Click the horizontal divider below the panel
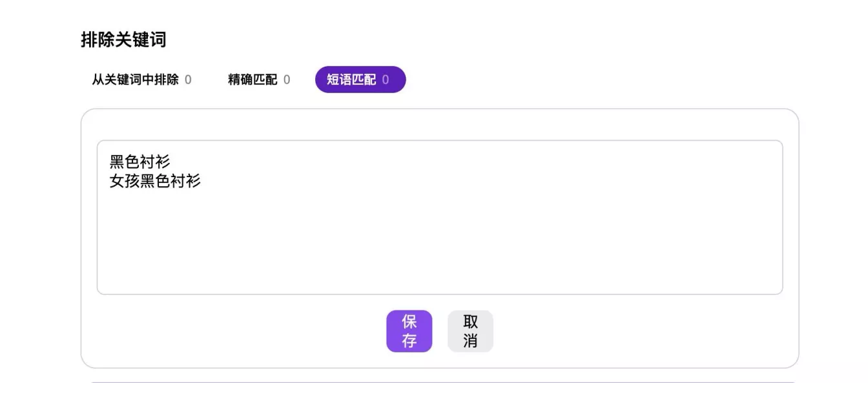 (x=442, y=382)
